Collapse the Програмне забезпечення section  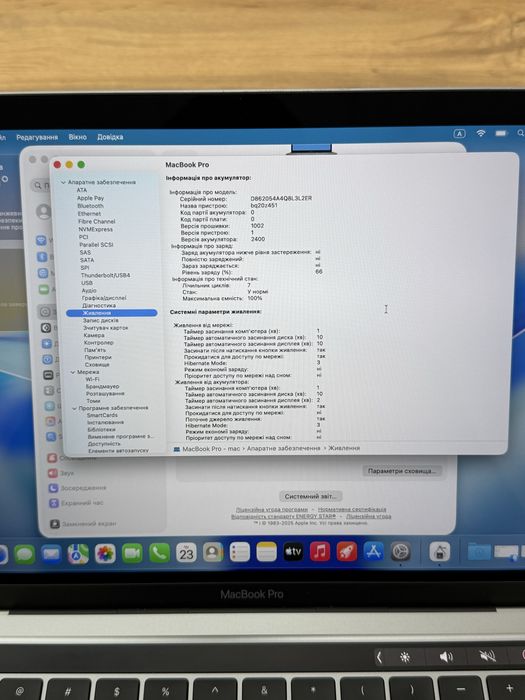(x=75, y=408)
